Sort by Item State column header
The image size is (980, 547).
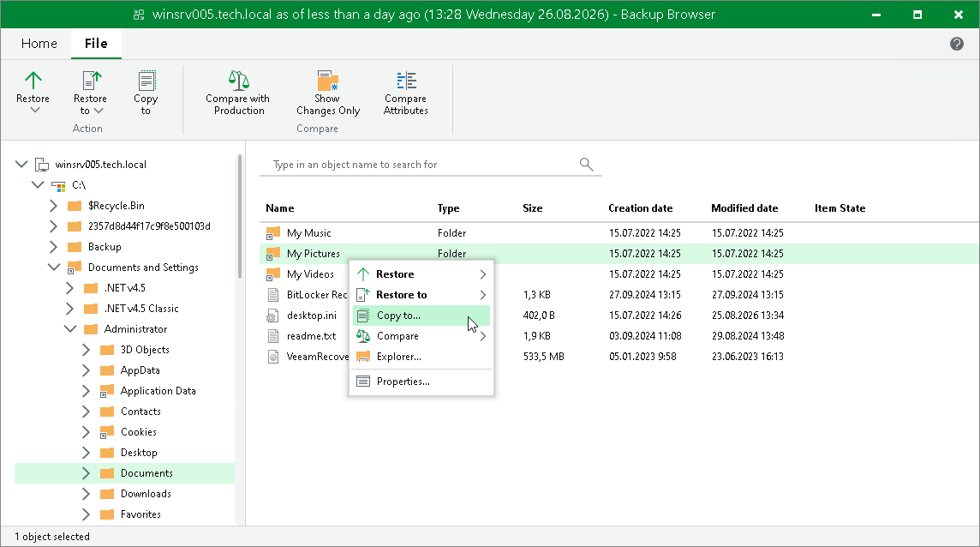840,208
